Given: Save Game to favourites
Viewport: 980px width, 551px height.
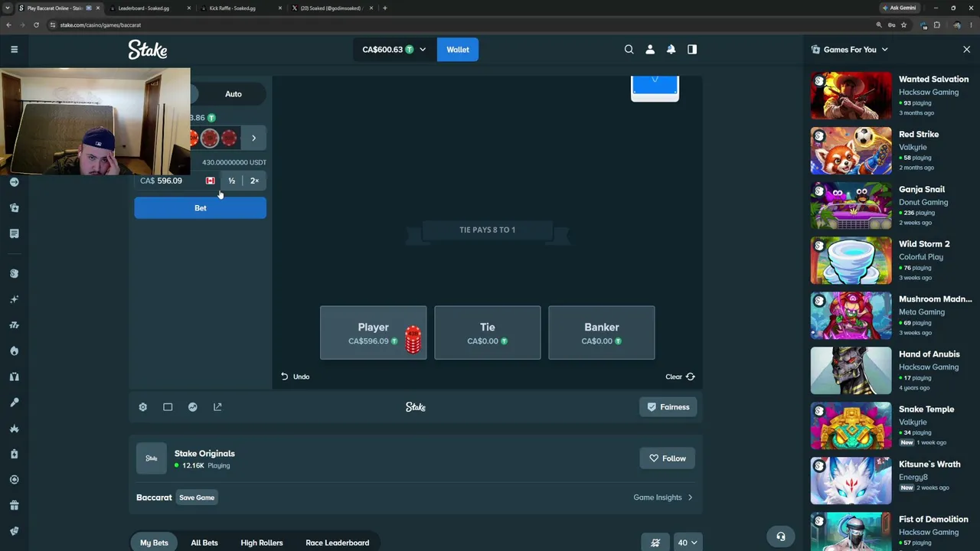Looking at the screenshot, I should point(197,497).
